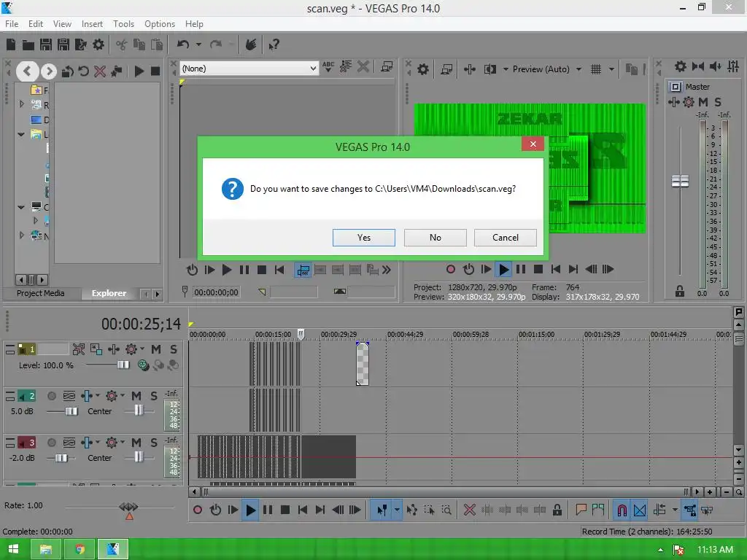Viewport: 747px width, 560px height.
Task: Toggle Enable Snapping magnet icon
Action: point(622,510)
